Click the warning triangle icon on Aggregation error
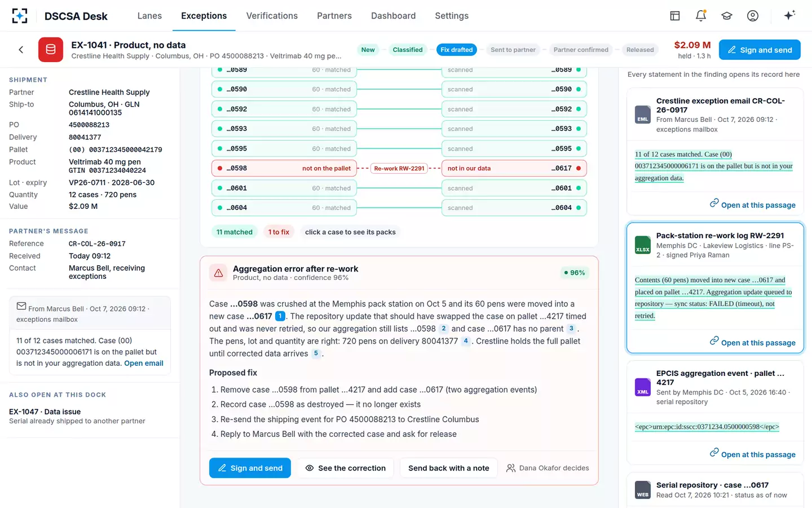Viewport: 812px width, 508px height. pos(218,273)
